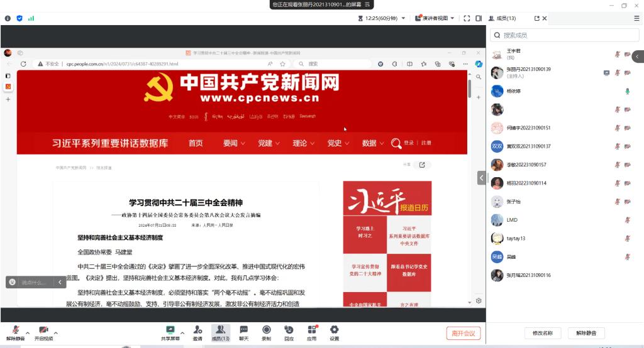Toggle muted mic icon for 黄双双202131090137
Screen dimensions: 644x348
[x=617, y=146]
